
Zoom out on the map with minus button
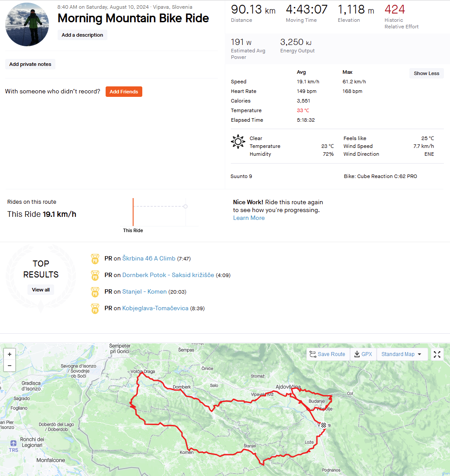coord(10,366)
